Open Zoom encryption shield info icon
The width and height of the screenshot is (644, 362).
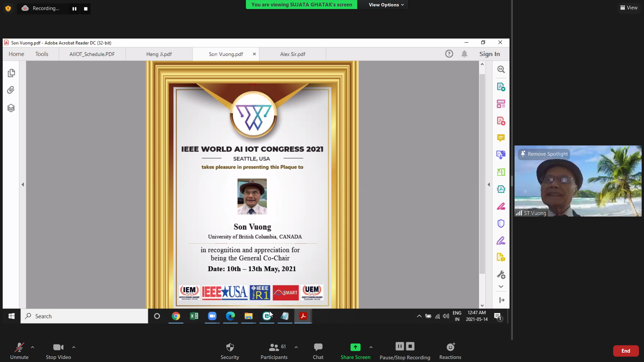click(8, 8)
